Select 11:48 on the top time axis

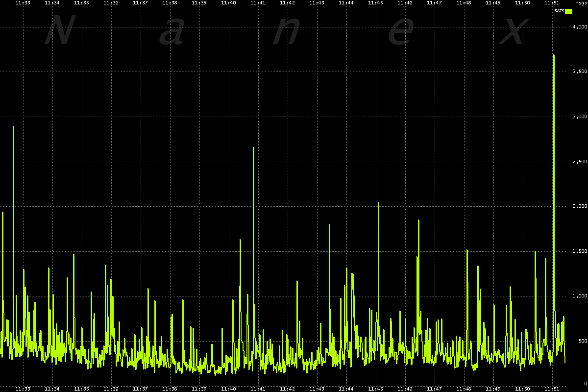tap(464, 3)
